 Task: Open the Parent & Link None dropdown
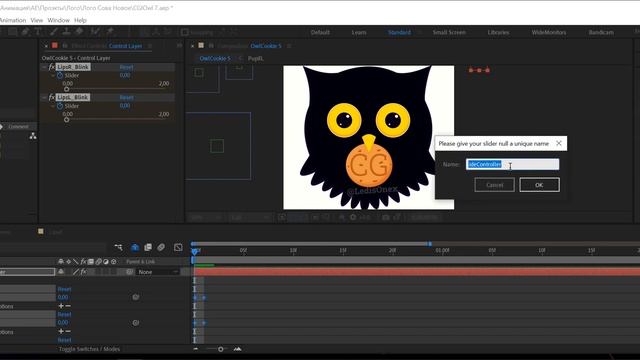(x=158, y=272)
